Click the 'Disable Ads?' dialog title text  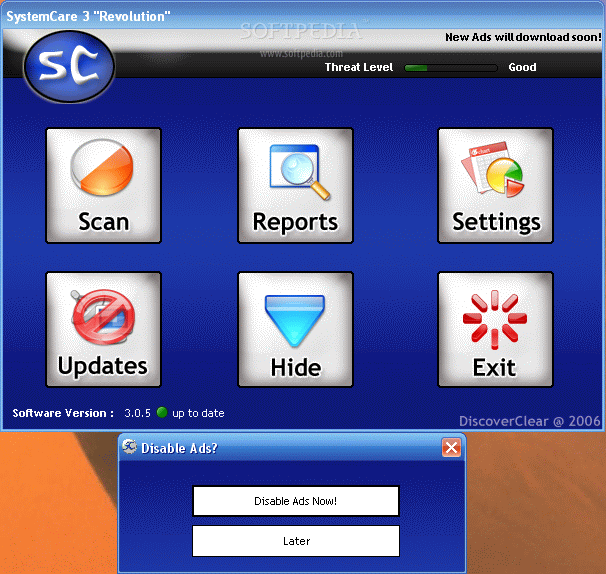[x=179, y=448]
